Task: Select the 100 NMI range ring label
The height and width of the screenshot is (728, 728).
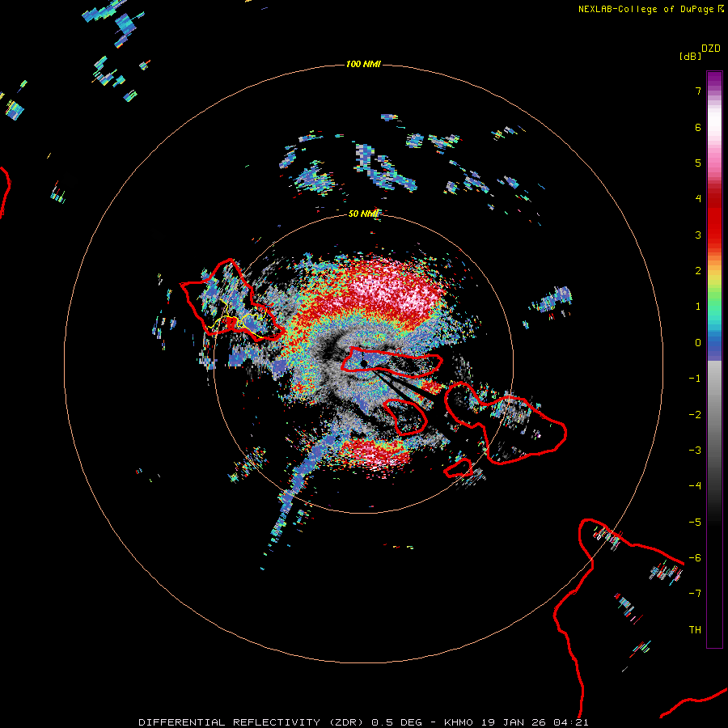Action: coord(363,64)
